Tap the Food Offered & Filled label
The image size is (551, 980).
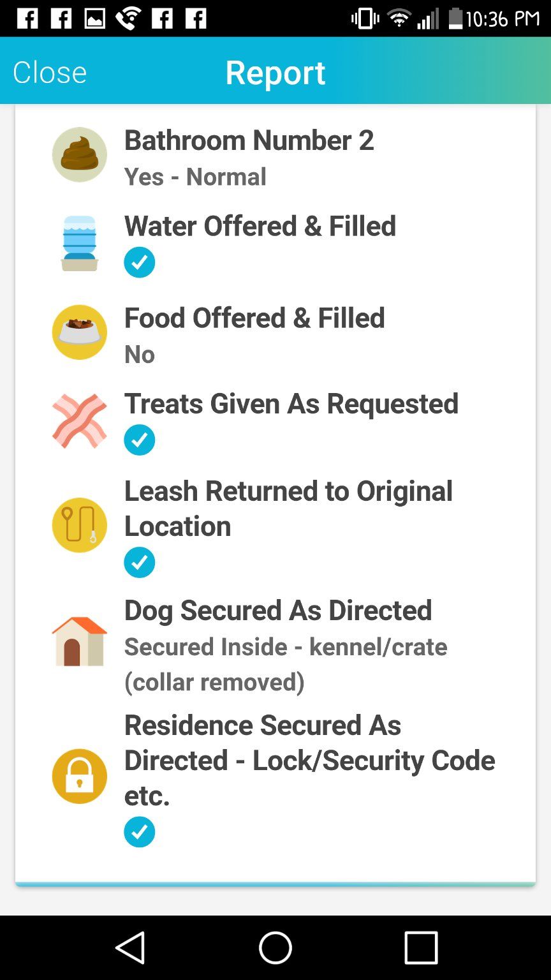tap(254, 318)
